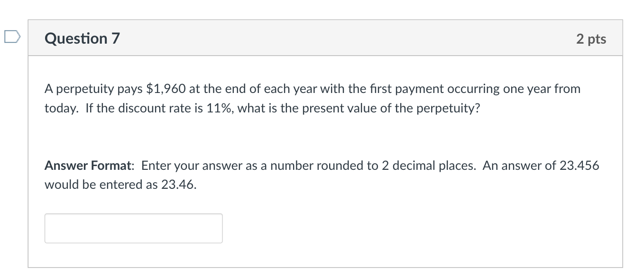Click the flag outline left of the question panel
This screenshot has width=644, height=278.
13,36
